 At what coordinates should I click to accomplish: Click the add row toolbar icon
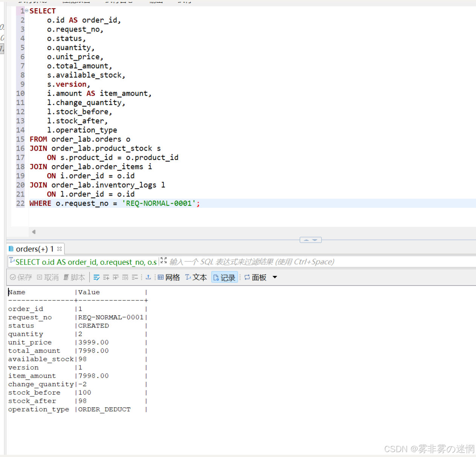point(106,277)
